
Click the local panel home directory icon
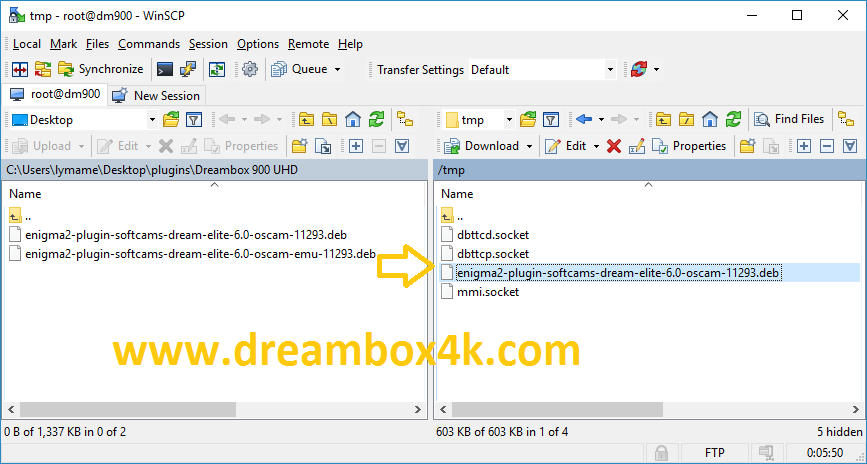pyautogui.click(x=353, y=119)
